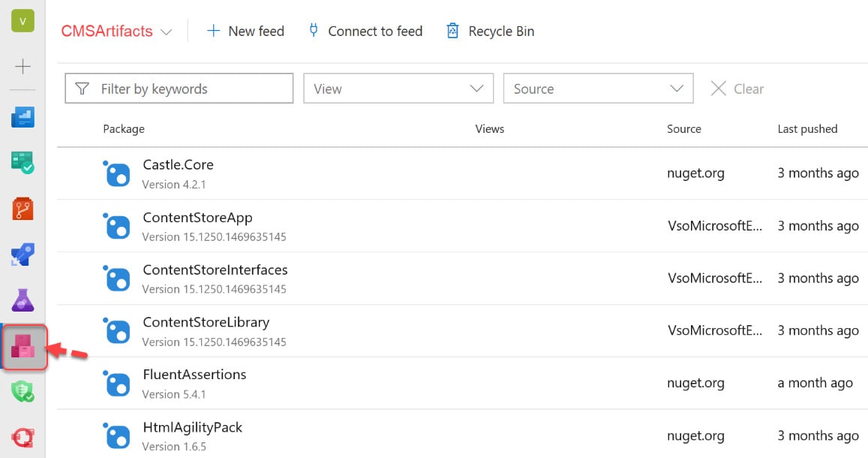Open the ContentStoreLibrary package
Screen dimensions: 868x458
click(x=206, y=322)
